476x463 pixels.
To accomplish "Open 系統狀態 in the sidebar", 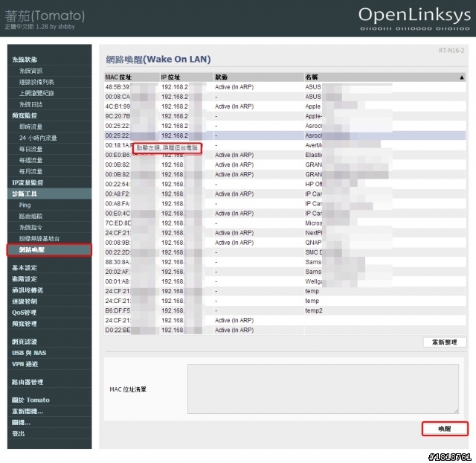I will [x=25, y=60].
